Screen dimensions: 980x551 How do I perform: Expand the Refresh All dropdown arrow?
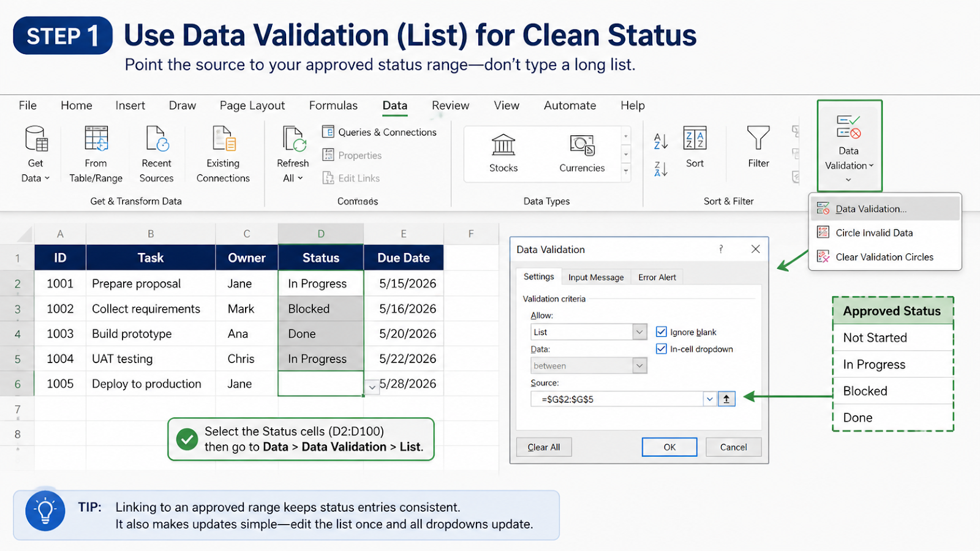(300, 178)
